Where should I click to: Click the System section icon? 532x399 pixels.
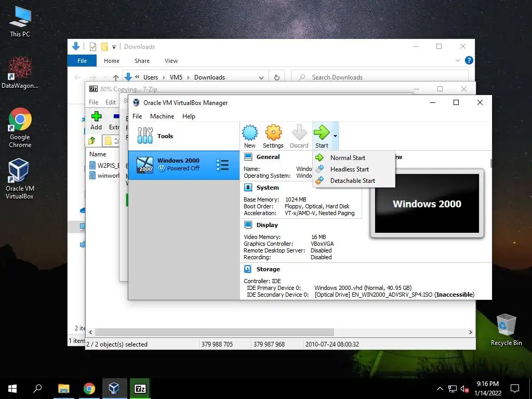point(248,188)
